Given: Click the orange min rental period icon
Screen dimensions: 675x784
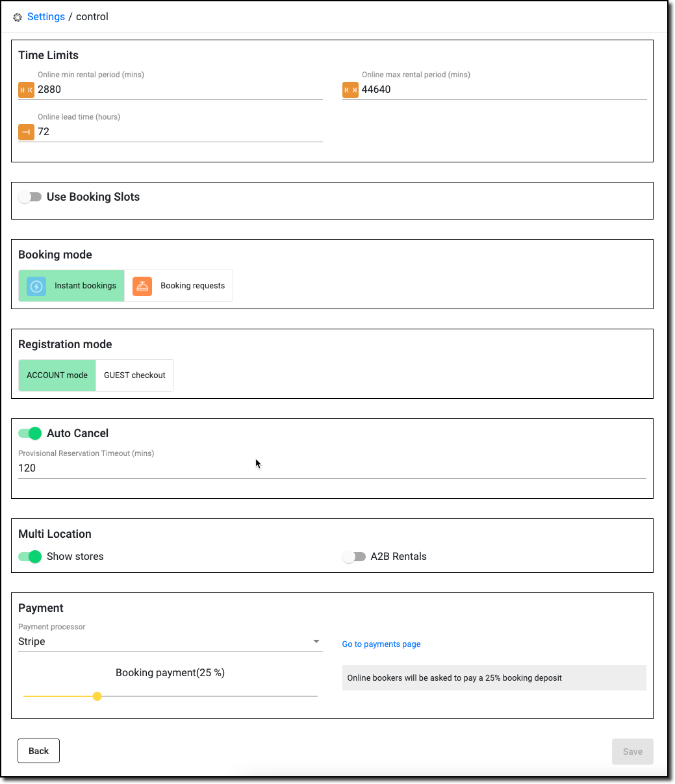Looking at the screenshot, I should coord(26,90).
